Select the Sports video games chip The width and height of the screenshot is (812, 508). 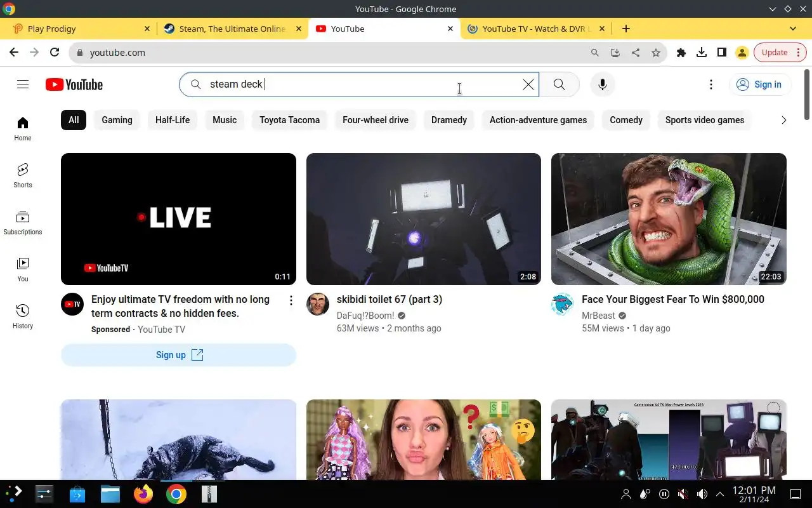point(705,120)
